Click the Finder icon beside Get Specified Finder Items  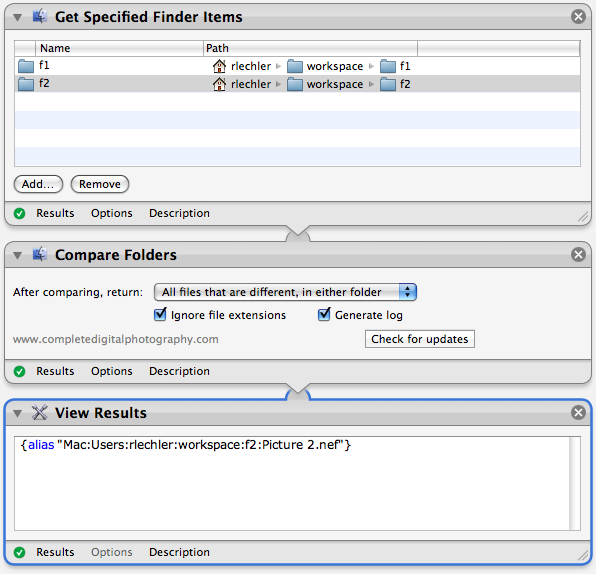point(40,16)
